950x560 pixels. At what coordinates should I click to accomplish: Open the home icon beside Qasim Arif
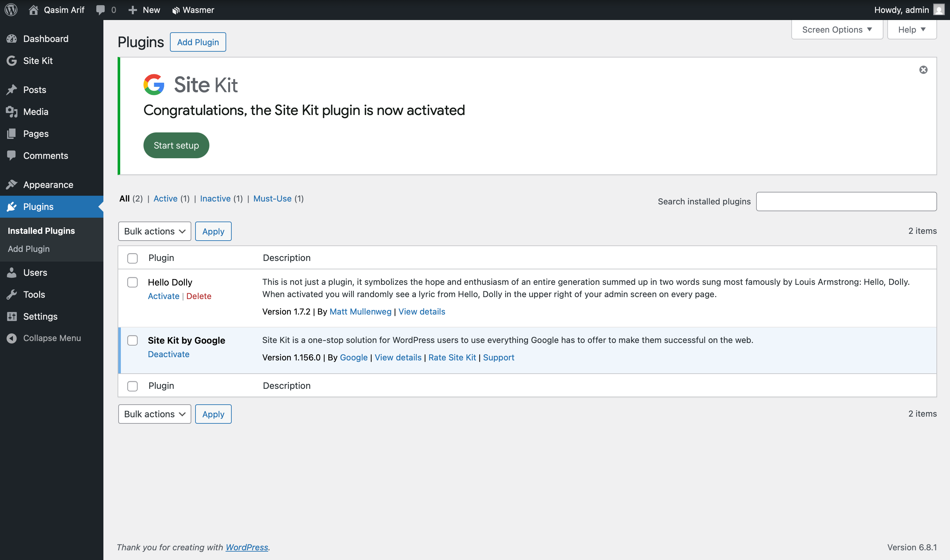pyautogui.click(x=33, y=10)
